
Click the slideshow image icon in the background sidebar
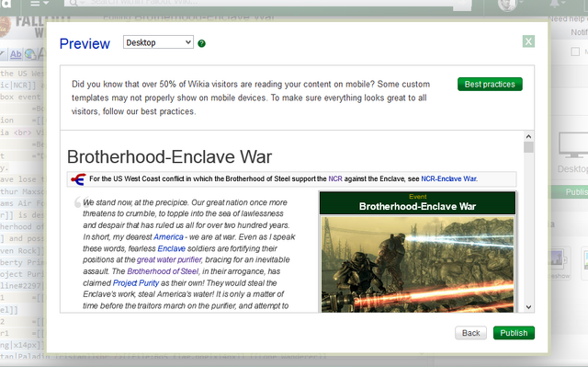coord(559,259)
